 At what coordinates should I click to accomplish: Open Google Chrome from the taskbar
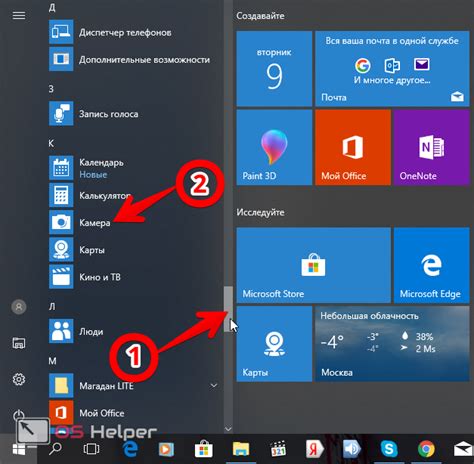click(426, 449)
